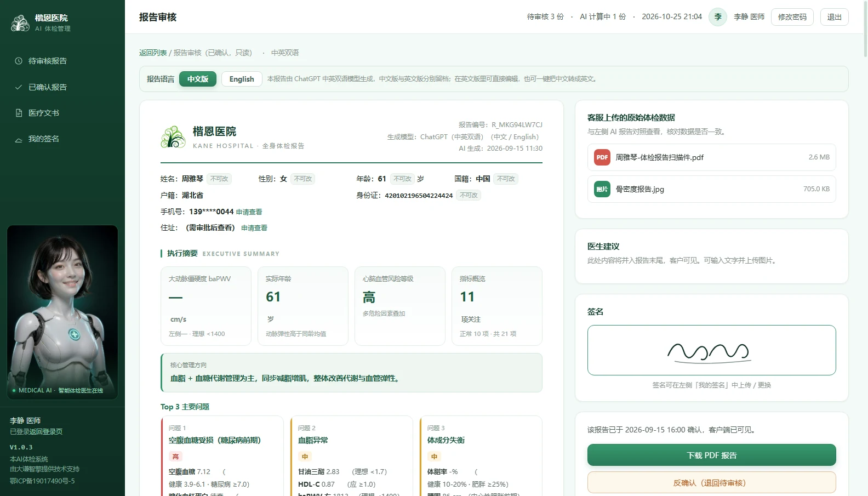Screen dimensions: 868x496
Task: Click the 李 user avatar circle
Action: coord(718,17)
